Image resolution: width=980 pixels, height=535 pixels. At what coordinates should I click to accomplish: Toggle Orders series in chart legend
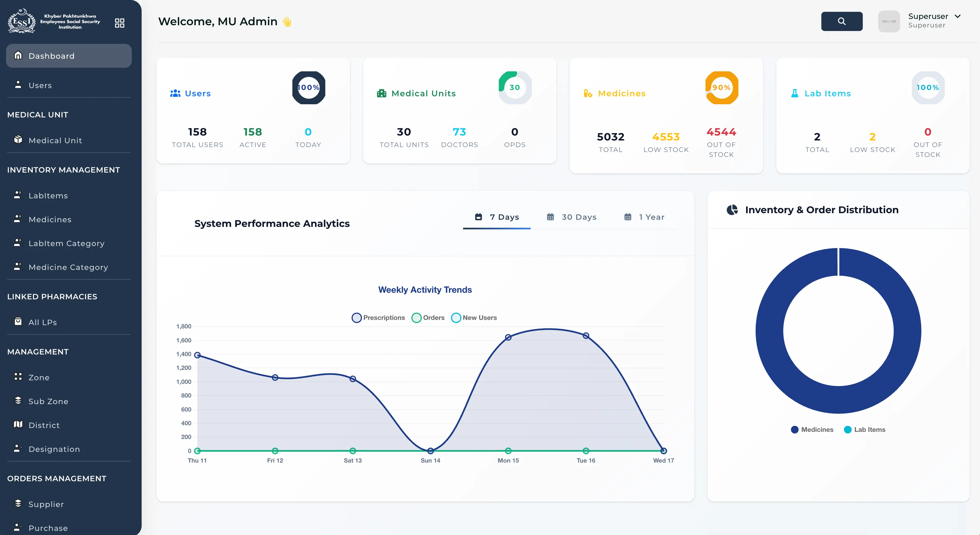coord(428,317)
